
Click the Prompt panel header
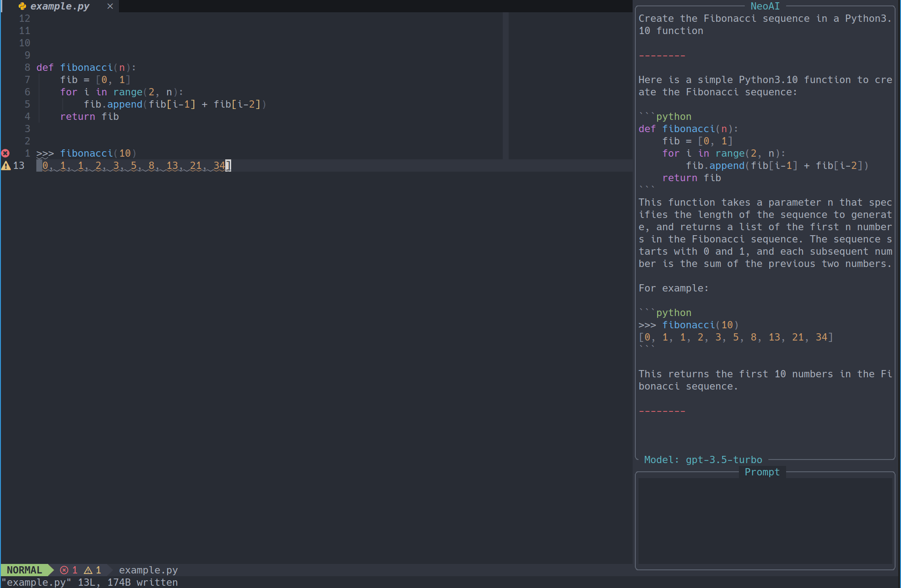(x=762, y=472)
